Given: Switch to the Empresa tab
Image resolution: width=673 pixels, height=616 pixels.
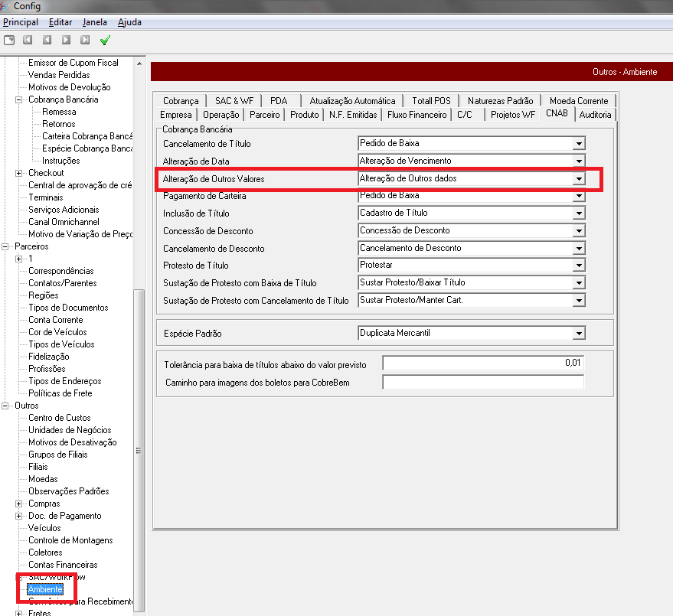Looking at the screenshot, I should (175, 115).
